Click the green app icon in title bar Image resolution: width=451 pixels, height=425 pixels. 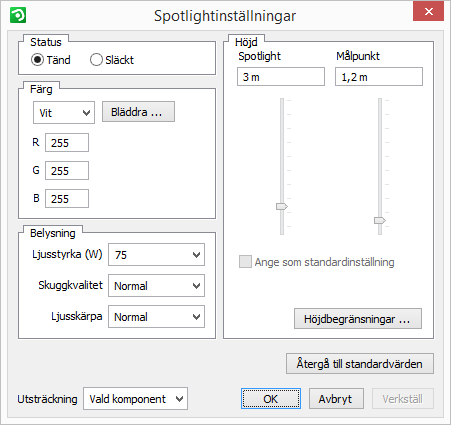18,15
